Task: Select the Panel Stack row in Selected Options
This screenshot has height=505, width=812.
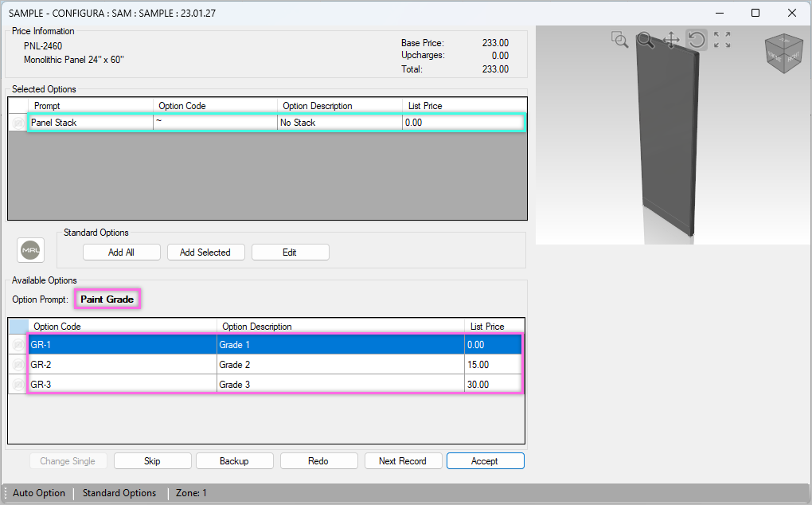Action: (90, 122)
